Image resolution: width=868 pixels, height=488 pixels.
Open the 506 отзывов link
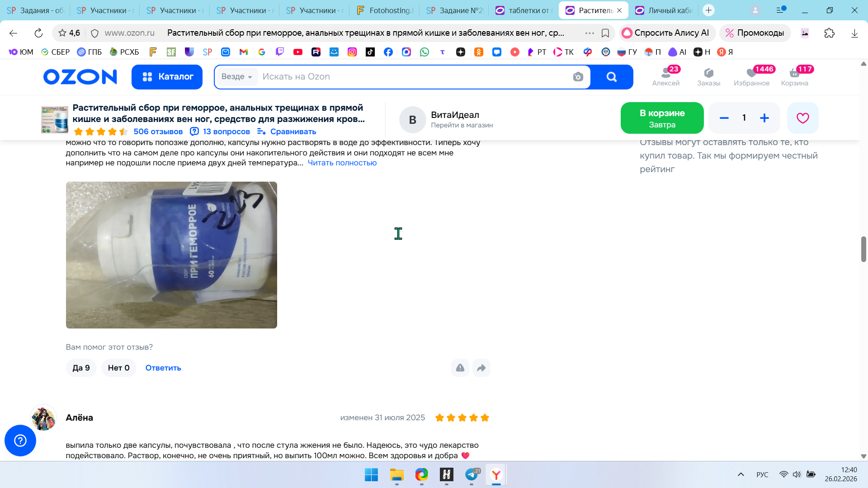(158, 131)
